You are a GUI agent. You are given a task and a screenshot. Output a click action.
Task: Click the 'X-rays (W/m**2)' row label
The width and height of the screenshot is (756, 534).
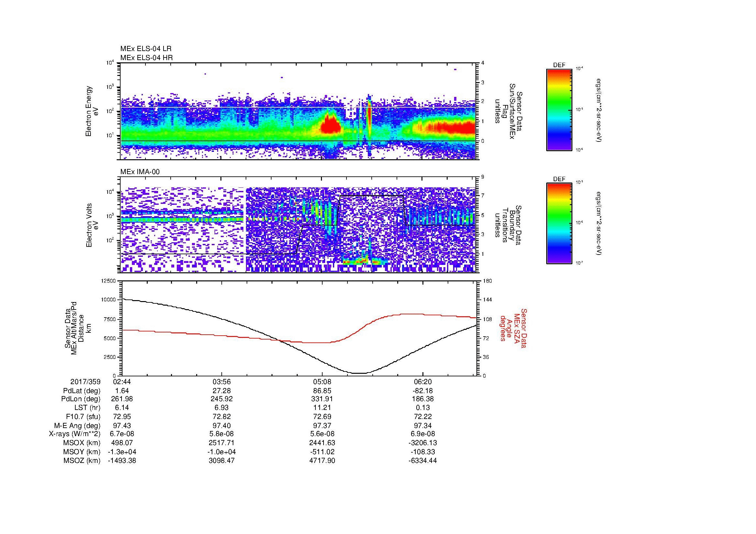click(x=74, y=434)
